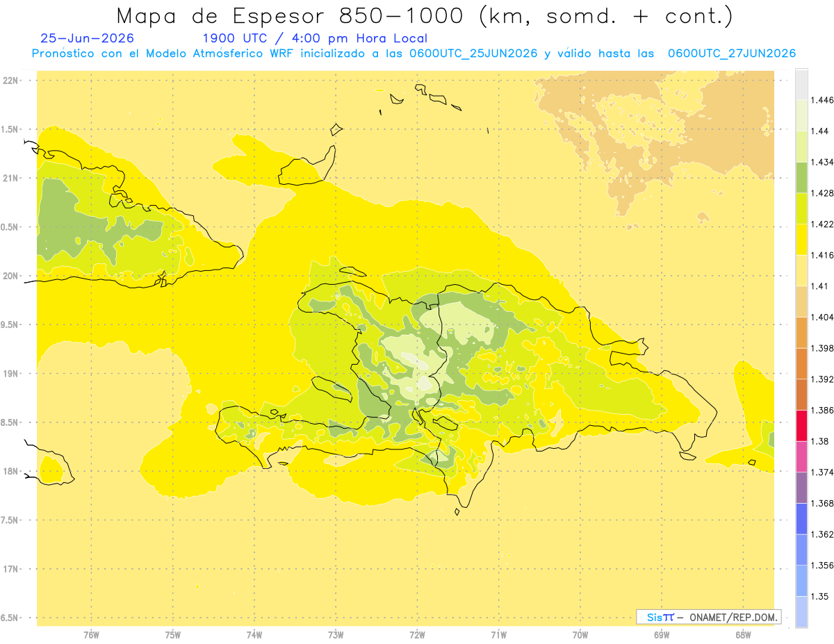The height and width of the screenshot is (644, 834).
Task: Click the legend value 1.386
Action: [822, 411]
